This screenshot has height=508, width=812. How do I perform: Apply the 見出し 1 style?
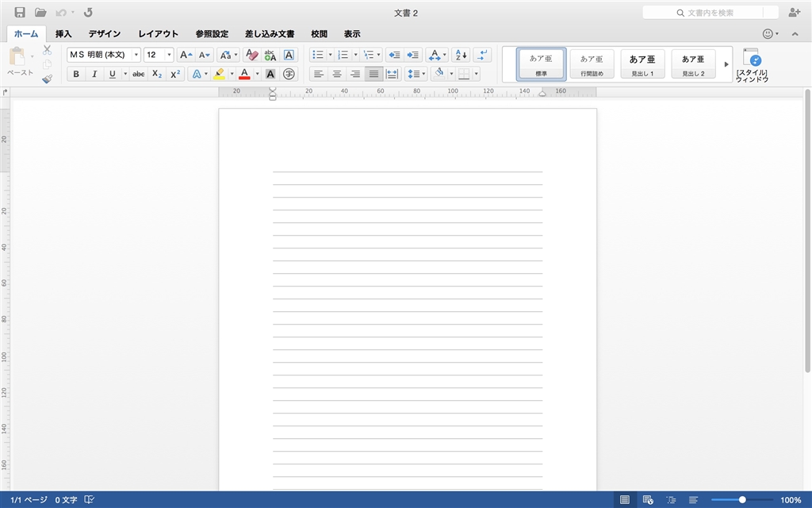642,64
